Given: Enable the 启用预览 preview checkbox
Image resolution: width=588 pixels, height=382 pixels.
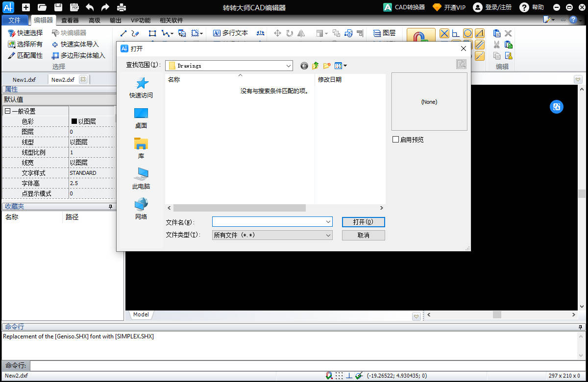Looking at the screenshot, I should (396, 140).
